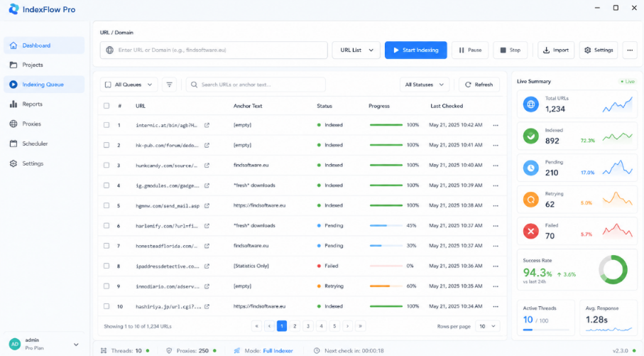
Task: Click the Start Indexing button
Action: click(x=415, y=50)
